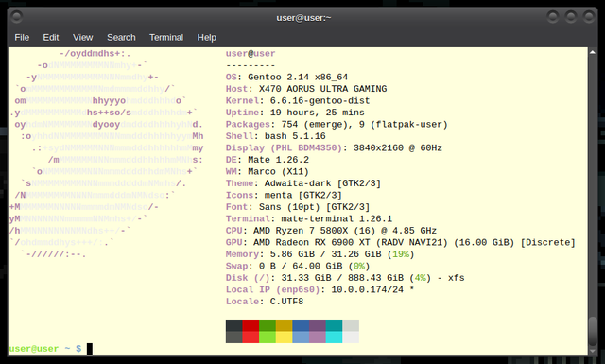Click the '6.6.16-gentoo-dist' kernel value
This screenshot has width=605, height=364.
[320, 101]
